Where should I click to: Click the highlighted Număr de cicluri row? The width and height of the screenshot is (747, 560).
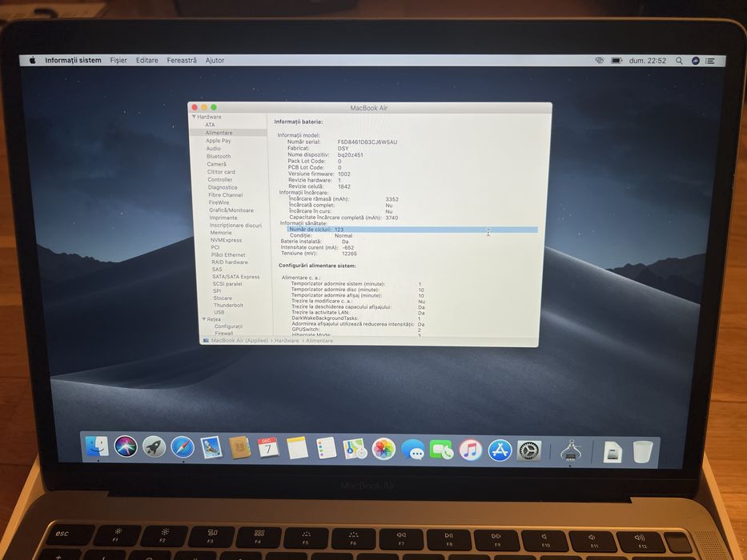coord(412,230)
